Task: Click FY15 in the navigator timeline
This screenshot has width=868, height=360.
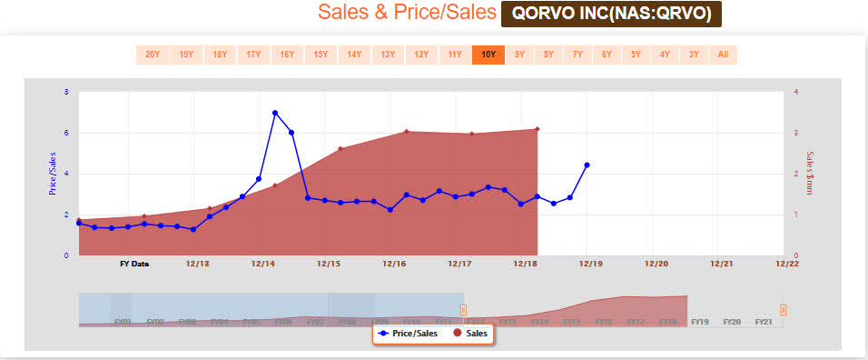Action: click(x=572, y=321)
